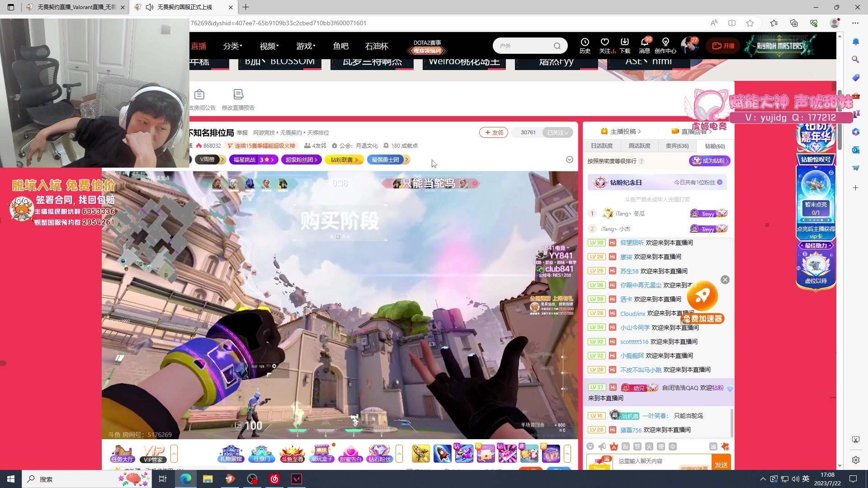Expand the arrow next to VIP管家

click(x=175, y=454)
